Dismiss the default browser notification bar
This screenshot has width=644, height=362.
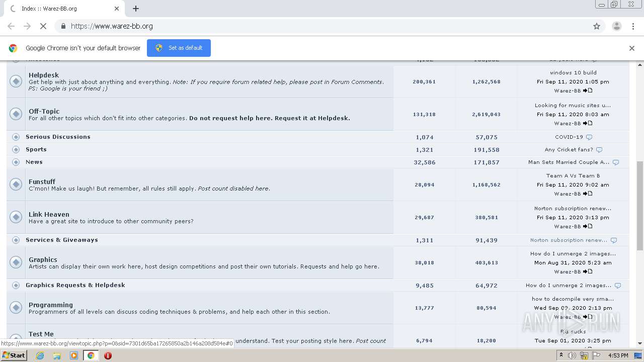[x=632, y=48]
